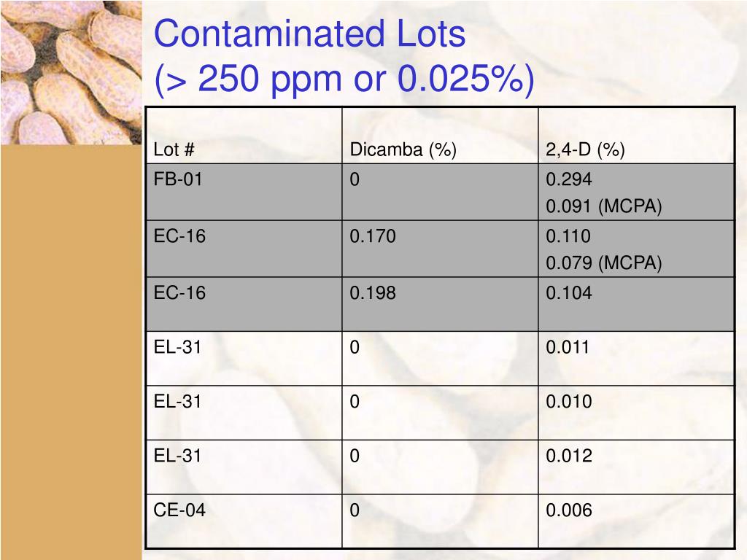This screenshot has height=560, width=747.
Task: Click the 0.104 value in 2,4-D column
Action: point(569,293)
